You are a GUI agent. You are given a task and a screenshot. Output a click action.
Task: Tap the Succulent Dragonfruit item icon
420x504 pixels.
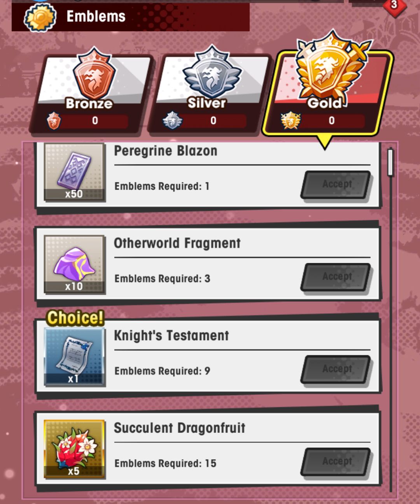(74, 449)
